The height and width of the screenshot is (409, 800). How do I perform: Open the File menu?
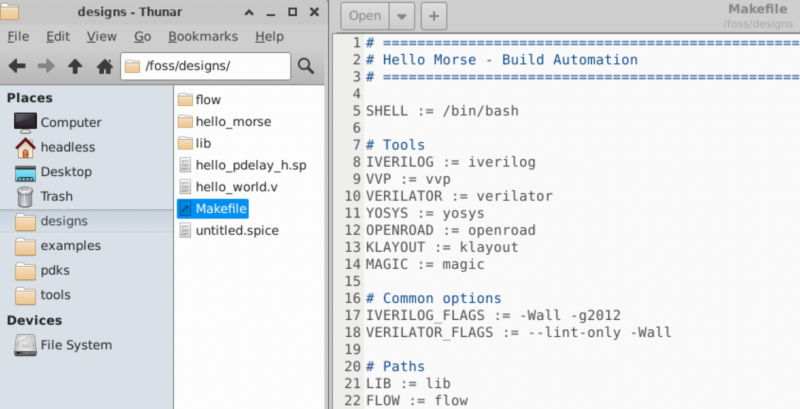(18, 36)
